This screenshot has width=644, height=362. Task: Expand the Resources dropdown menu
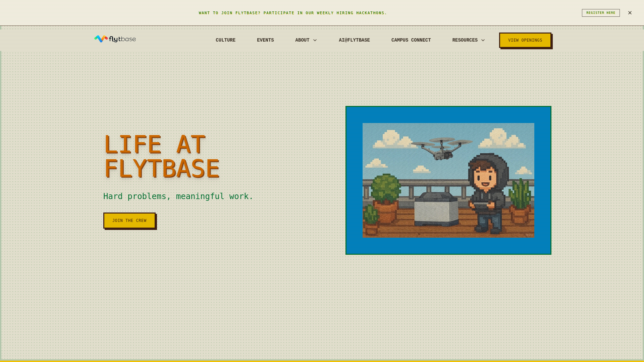click(469, 40)
